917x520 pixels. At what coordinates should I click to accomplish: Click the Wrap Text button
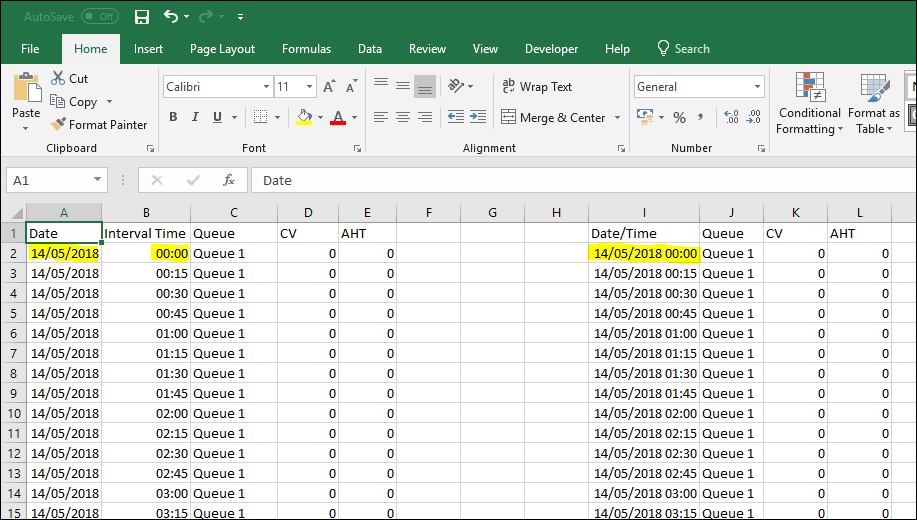click(x=537, y=87)
